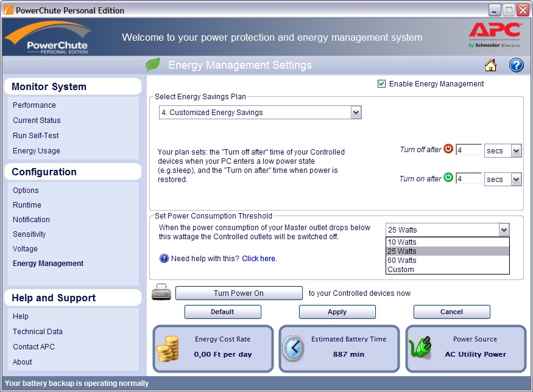Open the Energy Savings Plan dropdown

(x=356, y=113)
